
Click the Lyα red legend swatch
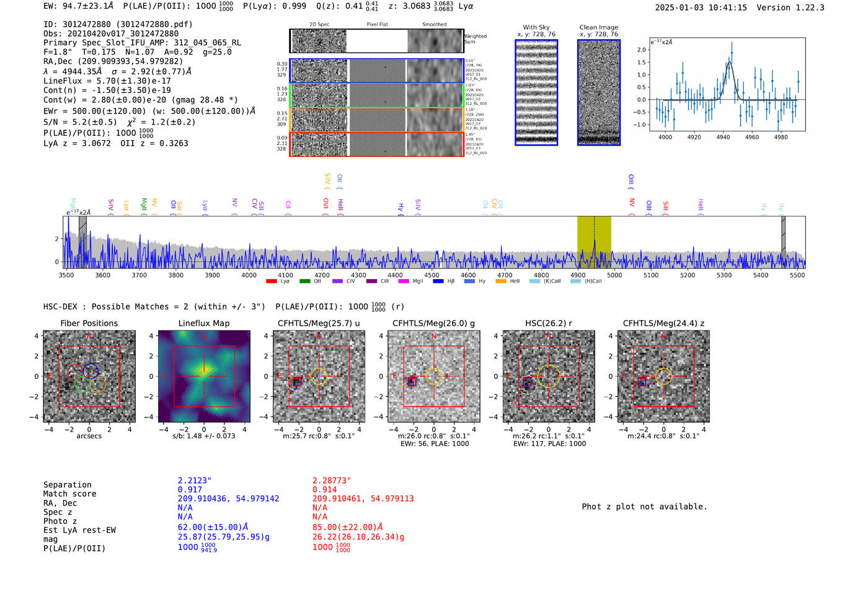[x=271, y=282]
